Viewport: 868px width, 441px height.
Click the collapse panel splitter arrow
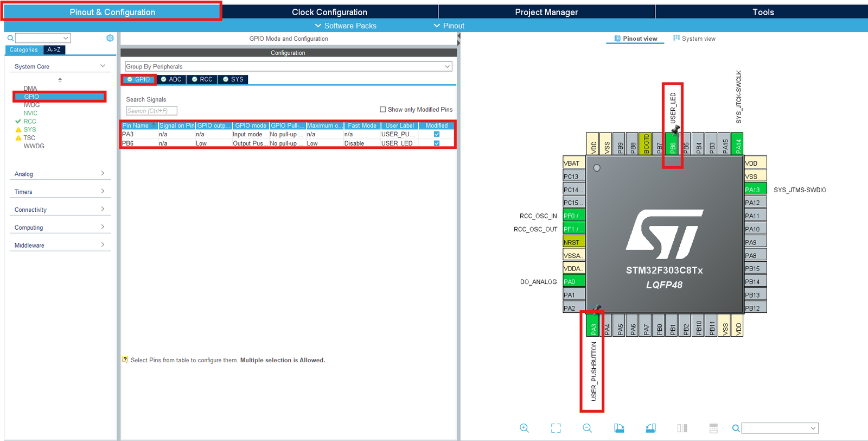pos(459,36)
